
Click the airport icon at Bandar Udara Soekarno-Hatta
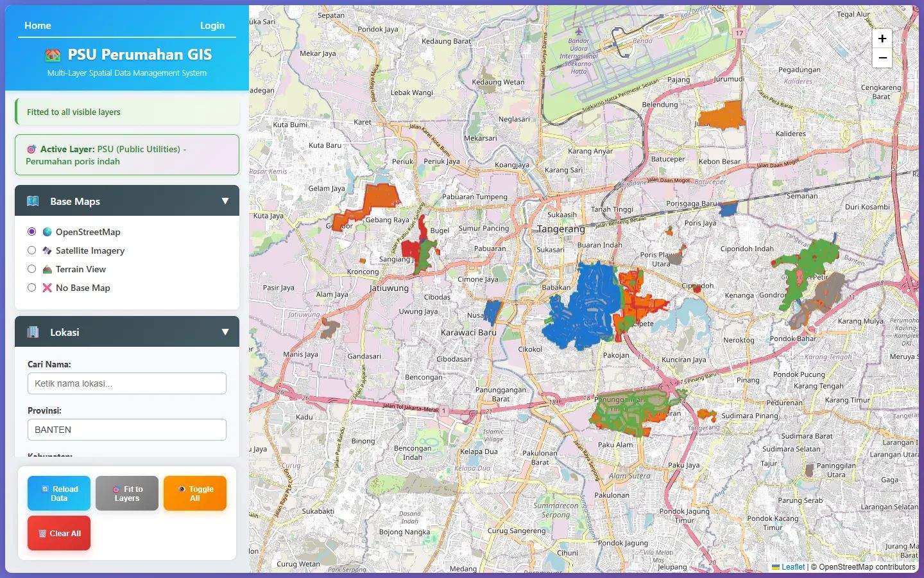[x=579, y=31]
